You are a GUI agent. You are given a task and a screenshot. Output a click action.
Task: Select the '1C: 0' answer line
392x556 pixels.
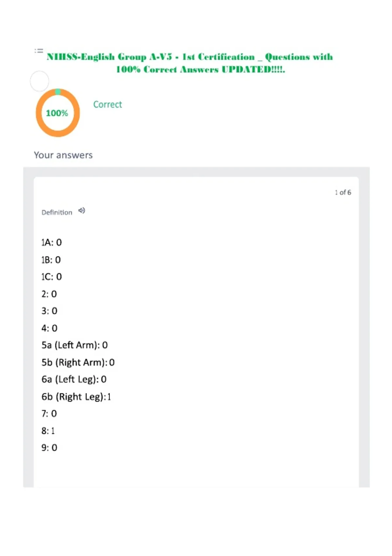(52, 277)
